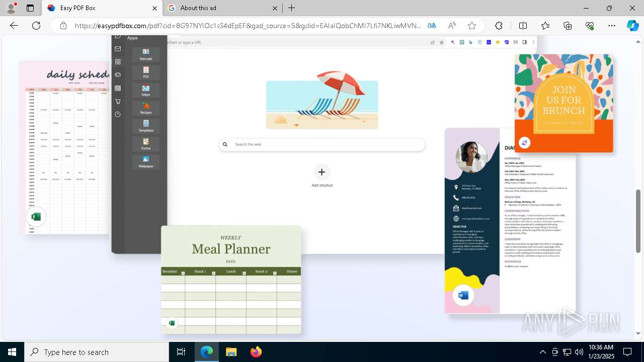Screen dimensions: 644x362
Task: Close the About this ad tab
Action: coord(275,8)
